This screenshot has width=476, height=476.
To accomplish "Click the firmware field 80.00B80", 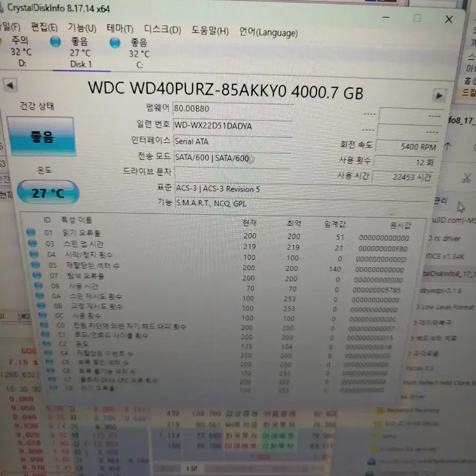I will tap(233, 109).
